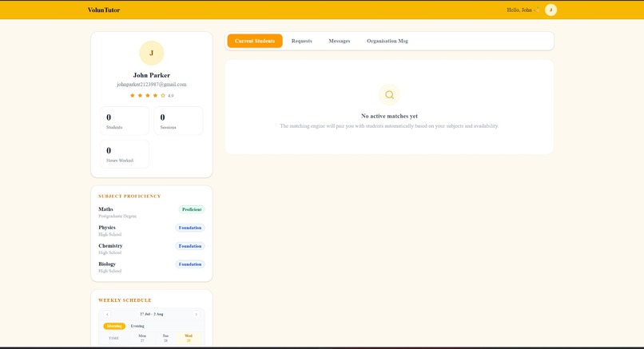Open the Organisation Msg tab

388,41
